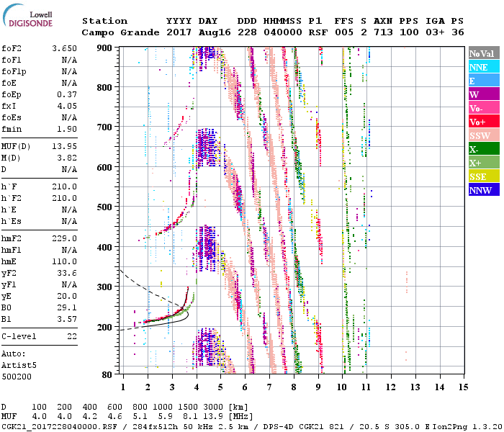Image resolution: width=504 pixels, height=432 pixels.
Task: Select the E blue legend swatch
Action: [484, 81]
